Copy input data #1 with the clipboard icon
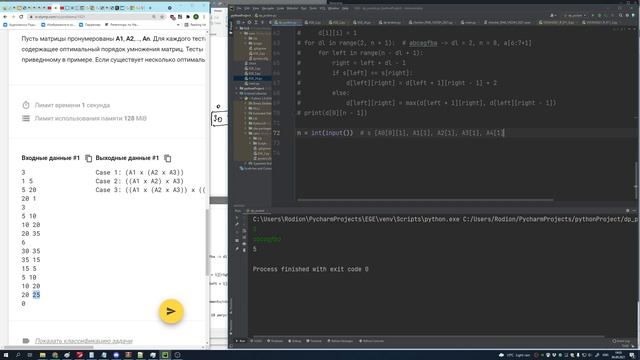Viewport: 640px width, 360px height. tap(89, 158)
